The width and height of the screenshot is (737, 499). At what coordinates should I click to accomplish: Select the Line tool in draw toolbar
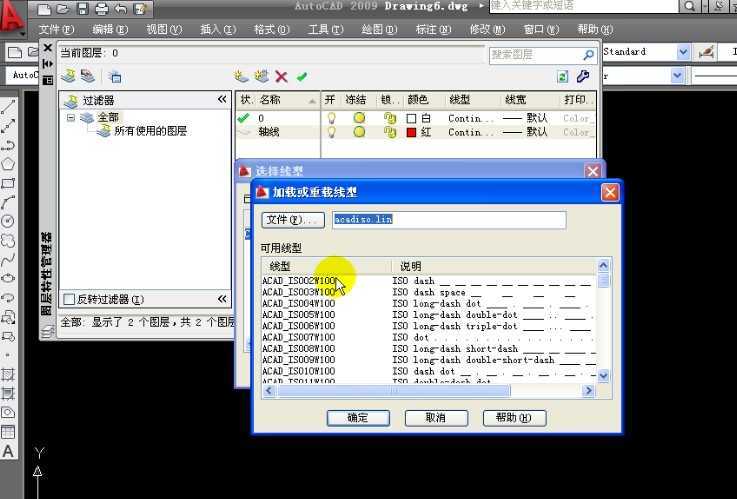[8, 107]
